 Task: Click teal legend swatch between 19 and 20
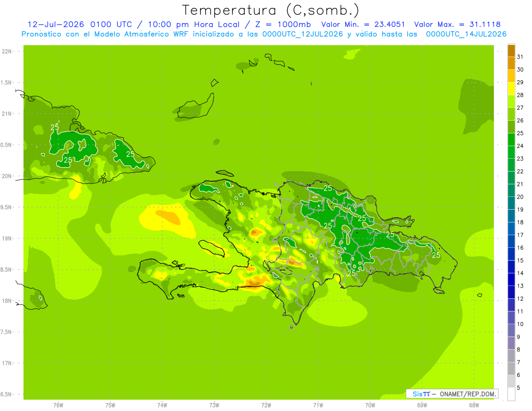pyautogui.click(x=511, y=203)
